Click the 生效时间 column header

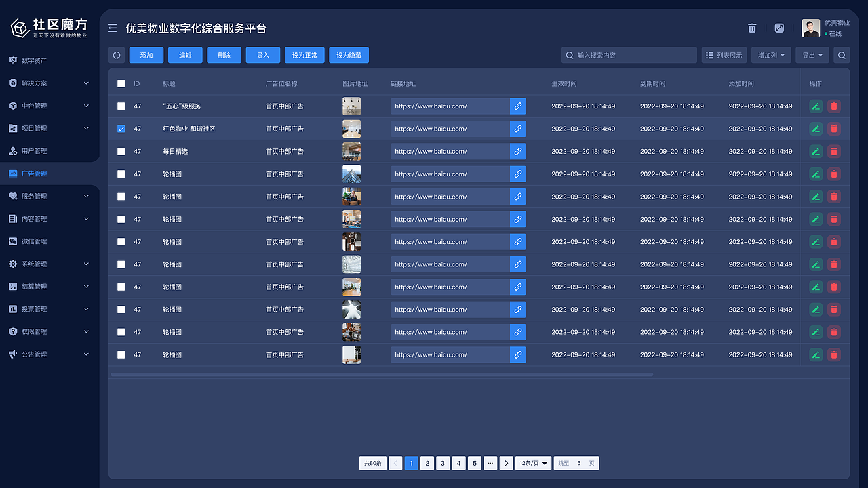564,84
